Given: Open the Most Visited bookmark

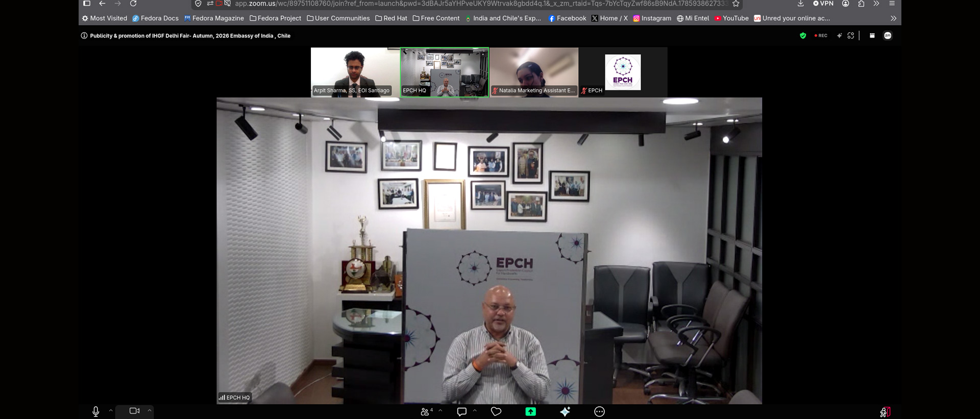Looking at the screenshot, I should click(x=105, y=18).
